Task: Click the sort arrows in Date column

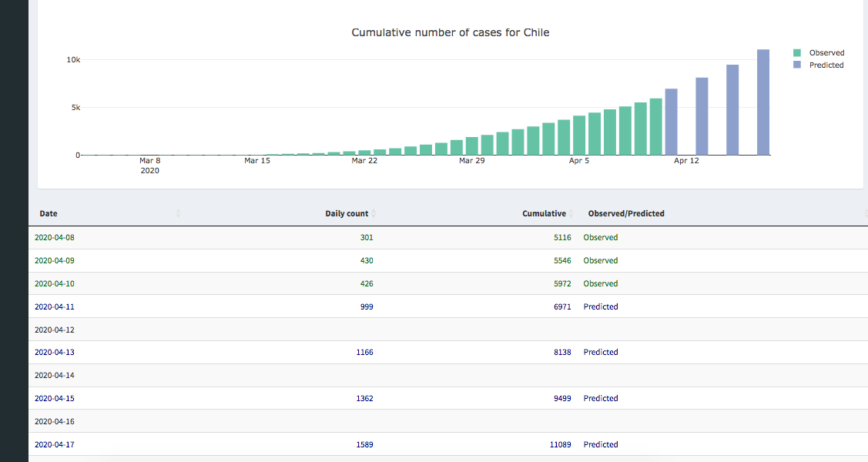Action: pyautogui.click(x=178, y=213)
